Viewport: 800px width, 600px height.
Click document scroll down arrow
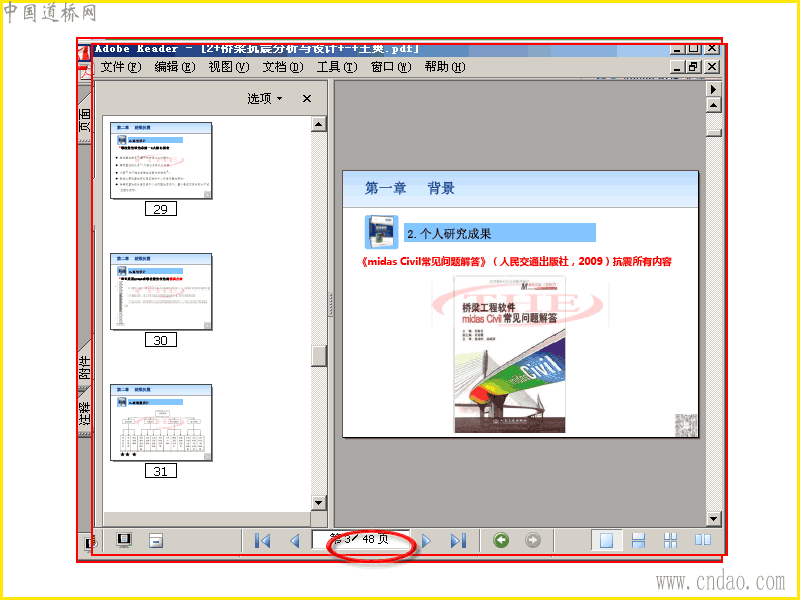tap(713, 519)
